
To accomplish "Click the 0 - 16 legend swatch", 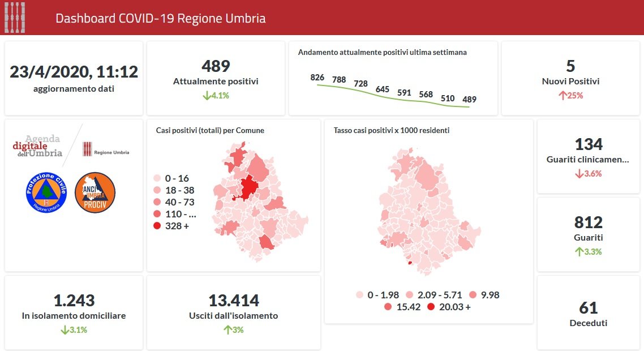I will pyautogui.click(x=158, y=179).
